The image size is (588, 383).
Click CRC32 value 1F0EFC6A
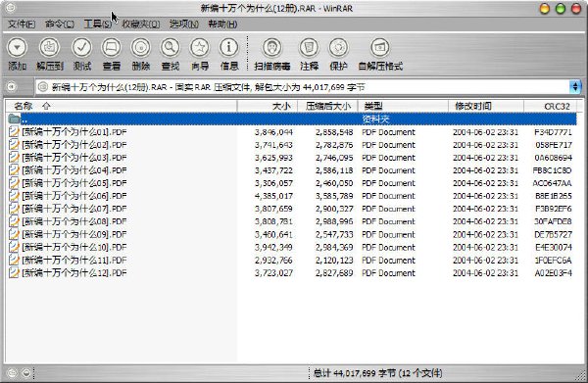(x=553, y=261)
